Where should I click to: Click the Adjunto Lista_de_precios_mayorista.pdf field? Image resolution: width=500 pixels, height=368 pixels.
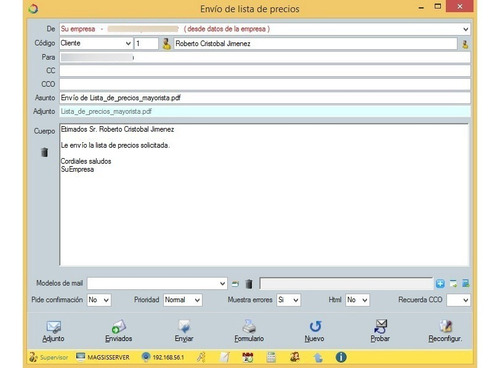tap(265, 112)
